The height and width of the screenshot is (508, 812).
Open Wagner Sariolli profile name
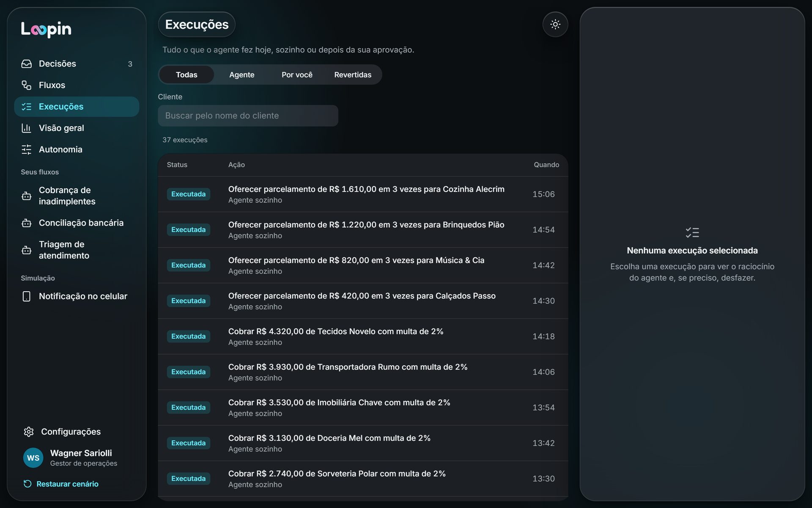81,453
